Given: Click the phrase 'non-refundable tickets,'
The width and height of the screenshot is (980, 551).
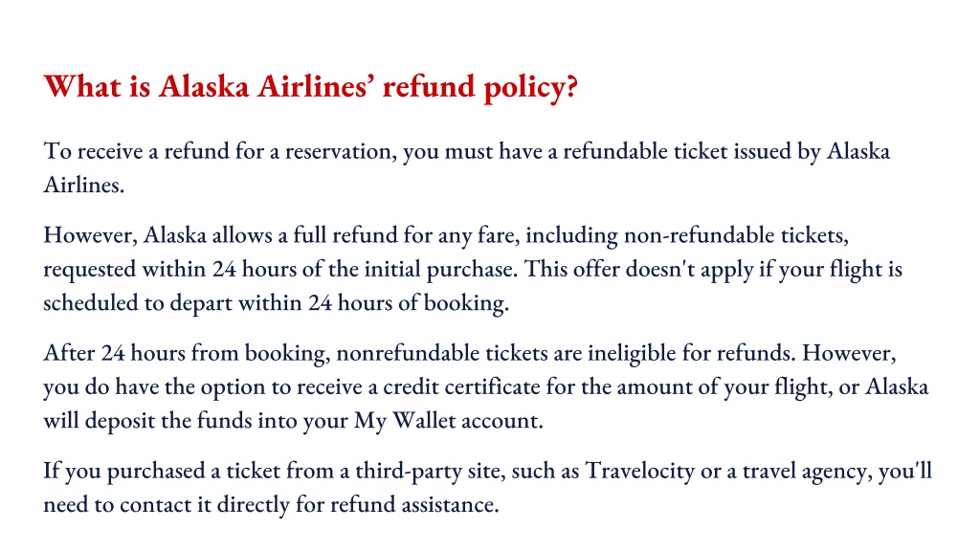Looking at the screenshot, I should click(736, 235).
